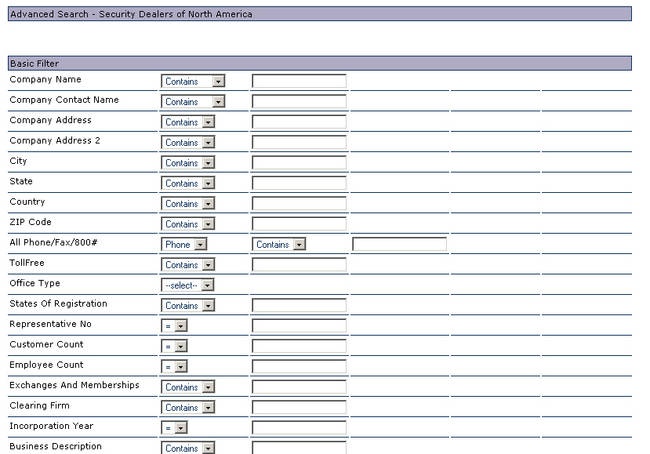This screenshot has height=454, width=650.
Task: Click the Country text input
Action: click(x=299, y=204)
